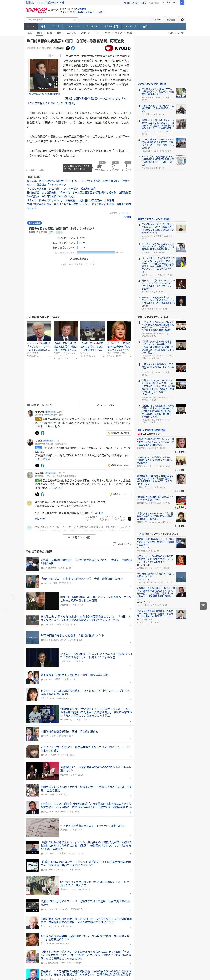Click the 購入履歴 link
This screenshot has height=980, width=210.
coord(171,20)
